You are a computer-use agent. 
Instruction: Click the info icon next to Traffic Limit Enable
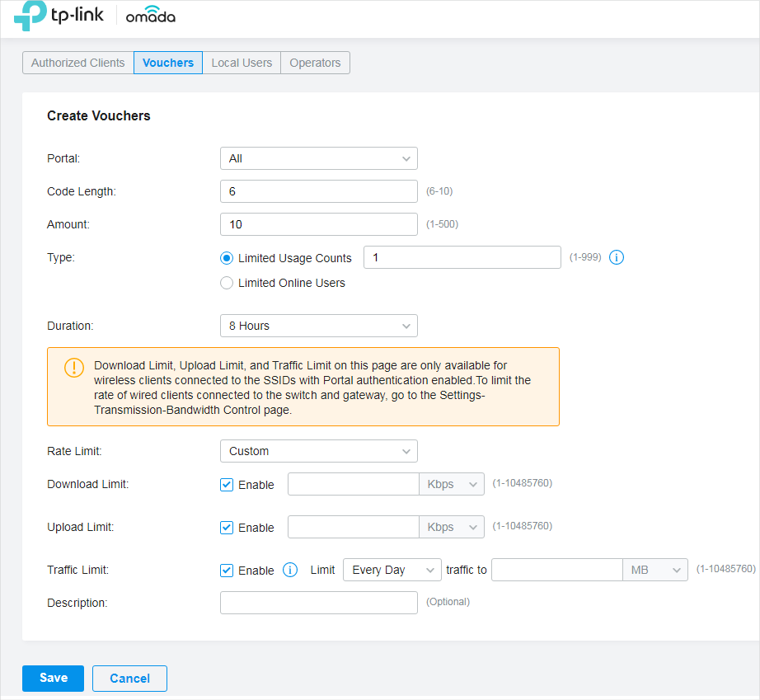click(x=289, y=570)
